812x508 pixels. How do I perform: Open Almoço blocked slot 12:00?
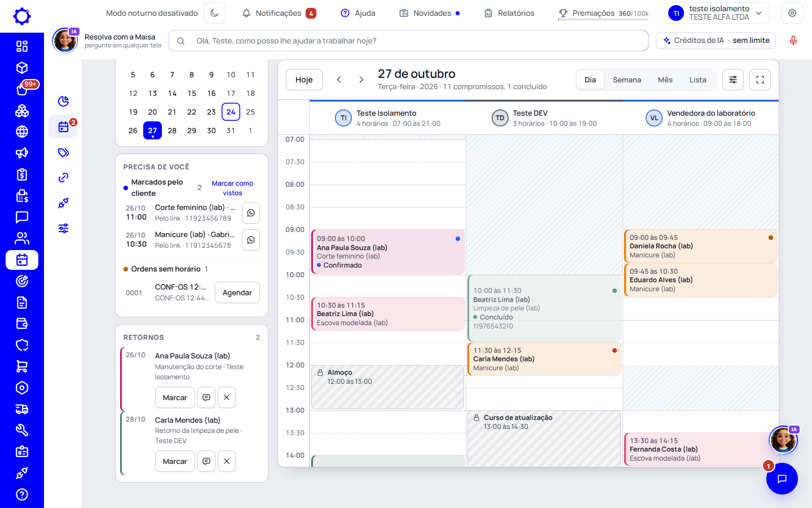(388, 387)
